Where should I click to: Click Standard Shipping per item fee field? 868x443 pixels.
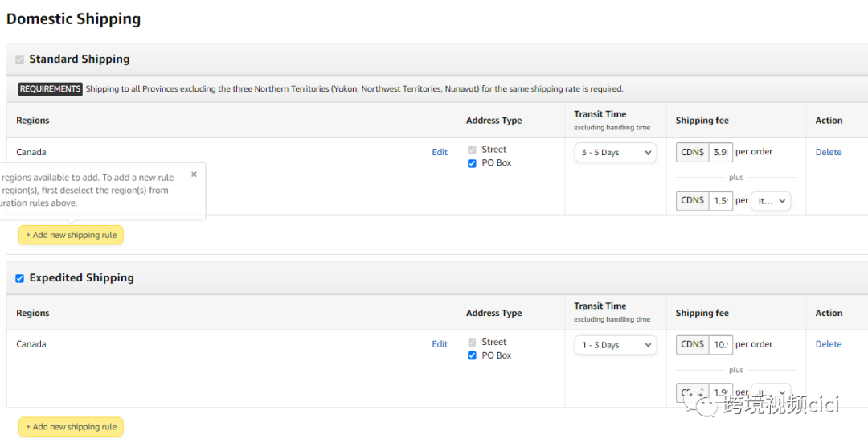(720, 201)
